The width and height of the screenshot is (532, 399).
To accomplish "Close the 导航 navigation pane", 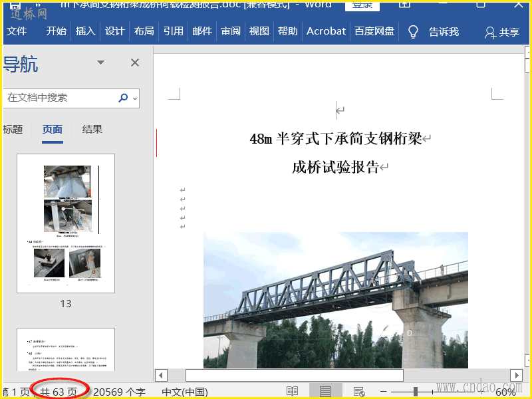I will 135,63.
